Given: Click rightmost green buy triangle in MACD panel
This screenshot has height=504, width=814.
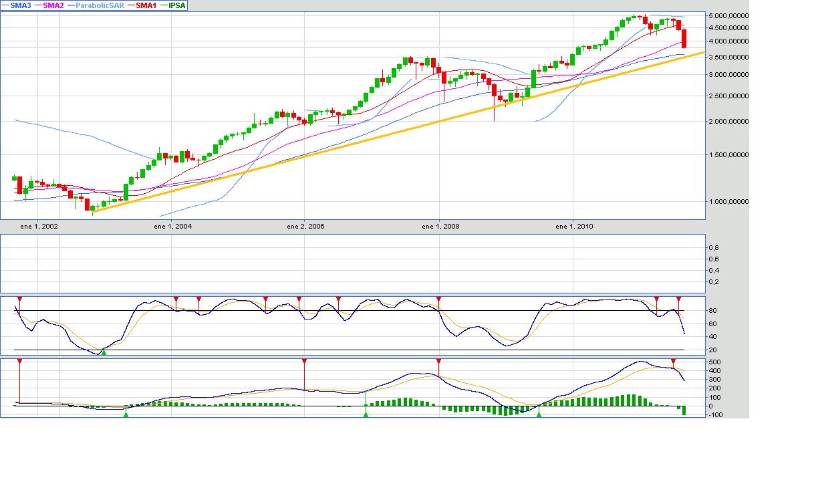Looking at the screenshot, I should click(x=539, y=414).
